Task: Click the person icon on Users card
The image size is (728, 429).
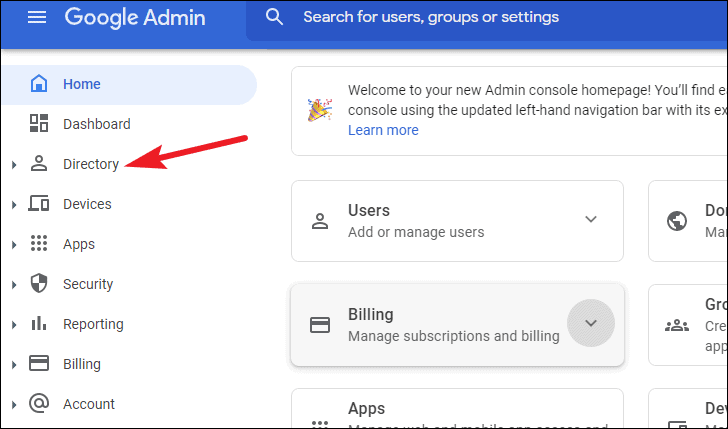Action: click(x=320, y=221)
